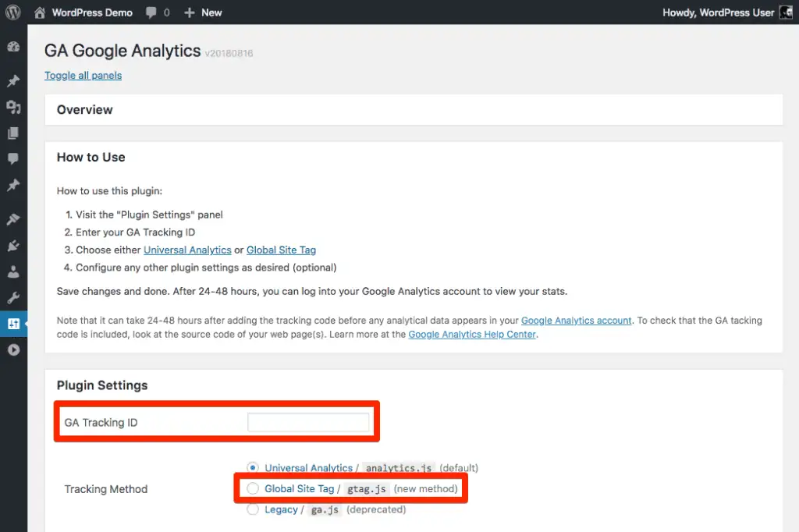Click the Users profile icon in sidebar
Screen dimensions: 799x532
[12, 271]
